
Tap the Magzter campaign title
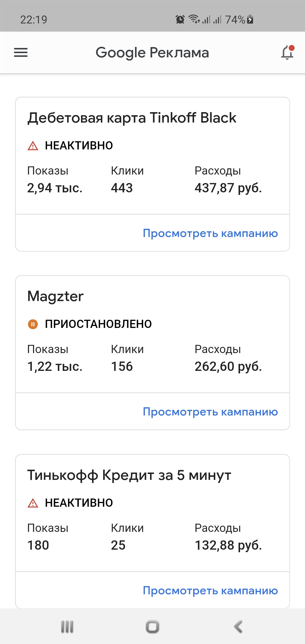point(55,296)
